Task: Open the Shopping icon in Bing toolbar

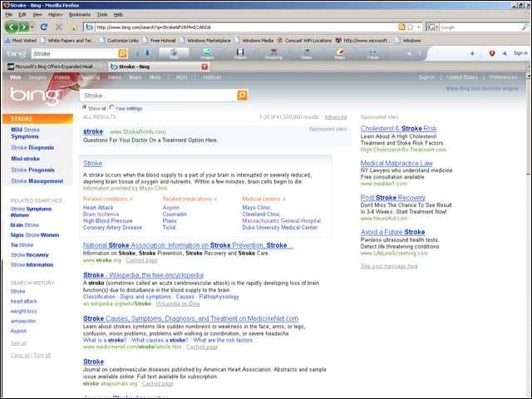Action: tap(273, 53)
